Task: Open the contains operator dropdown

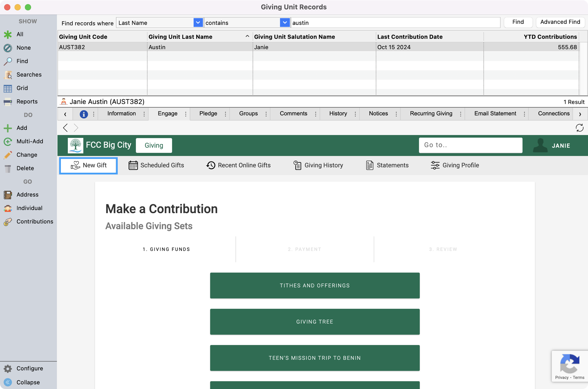Action: tap(284, 23)
